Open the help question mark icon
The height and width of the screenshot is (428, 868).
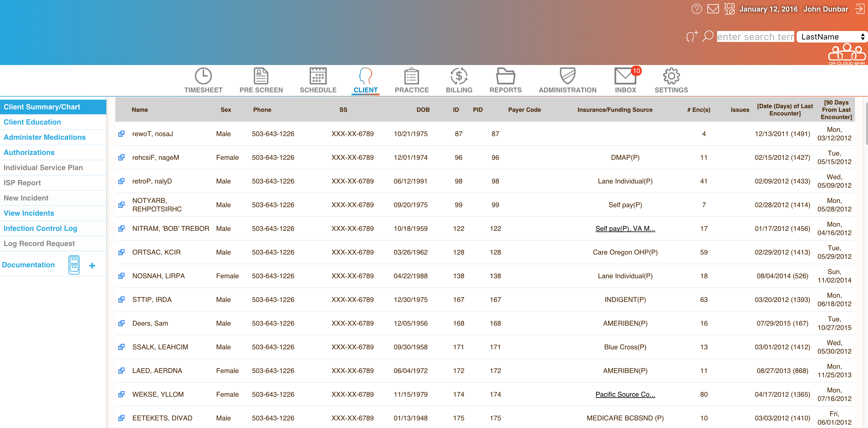pyautogui.click(x=696, y=9)
